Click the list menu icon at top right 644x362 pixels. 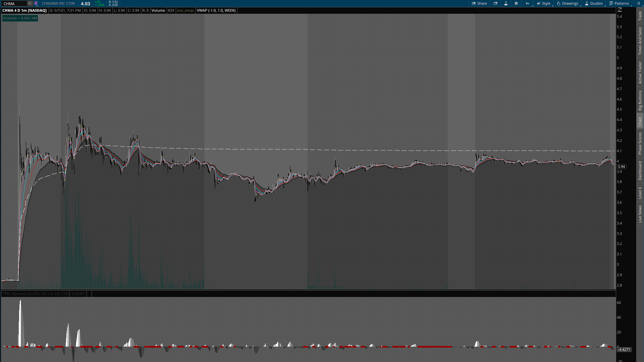click(x=638, y=3)
